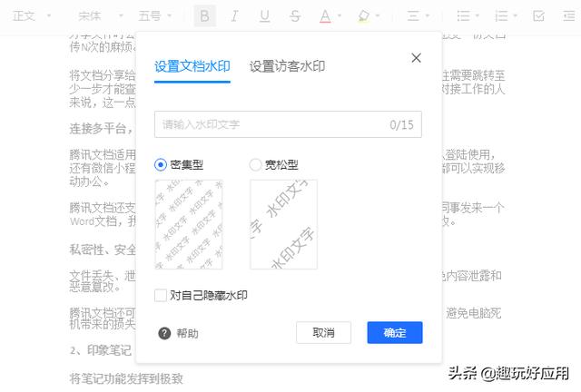Select the 宽松型 loose radio option
Screen dimensions: 581x392
click(255, 164)
